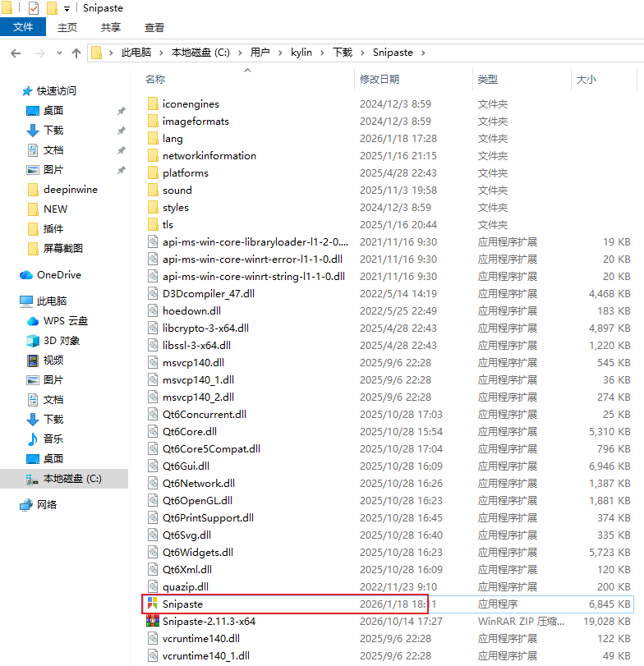
Task: Click 此电脑 in the address bar
Action: (x=136, y=53)
